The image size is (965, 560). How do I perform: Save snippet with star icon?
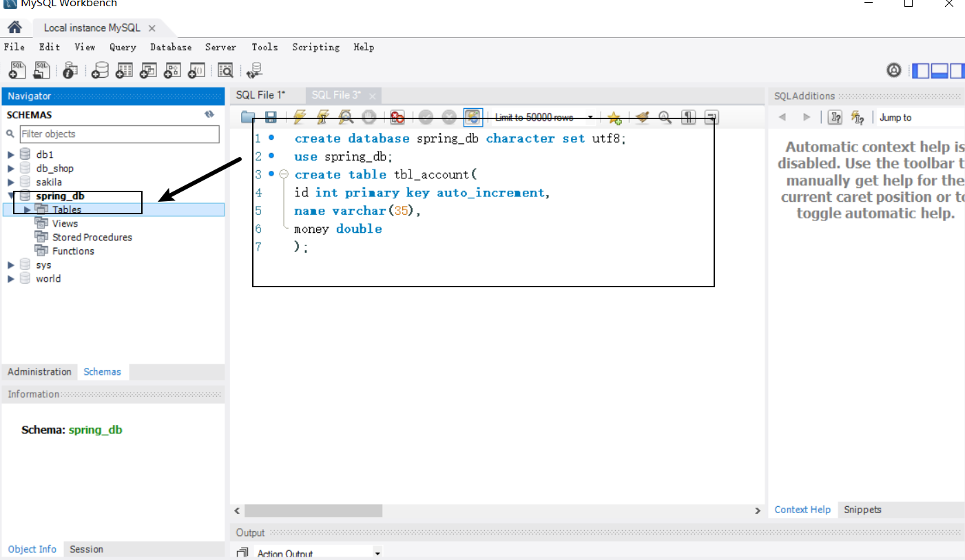pyautogui.click(x=614, y=117)
